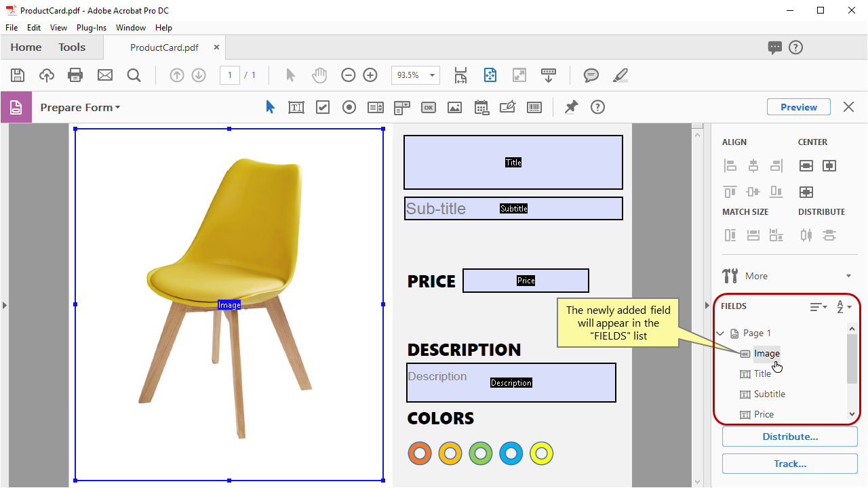The height and width of the screenshot is (488, 868).
Task: Expand the More tools dropdown
Action: point(848,276)
